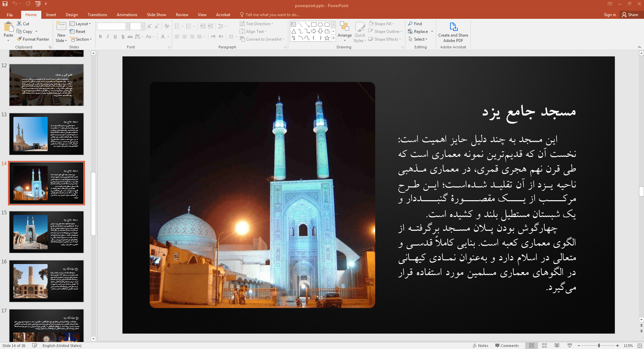The image size is (644, 349).
Task: Open the Align Text dropdown
Action: pos(253,32)
